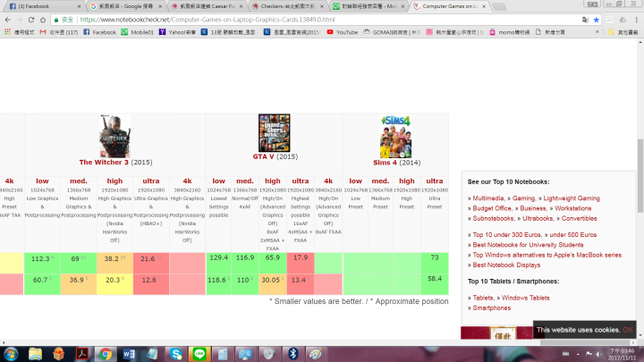
Task: Switch to the Google search tab
Action: pyautogui.click(x=125, y=6)
